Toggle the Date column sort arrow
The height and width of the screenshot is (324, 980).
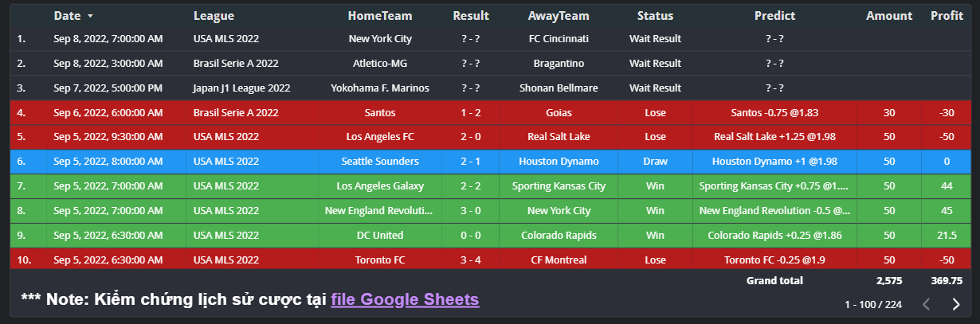pos(90,16)
